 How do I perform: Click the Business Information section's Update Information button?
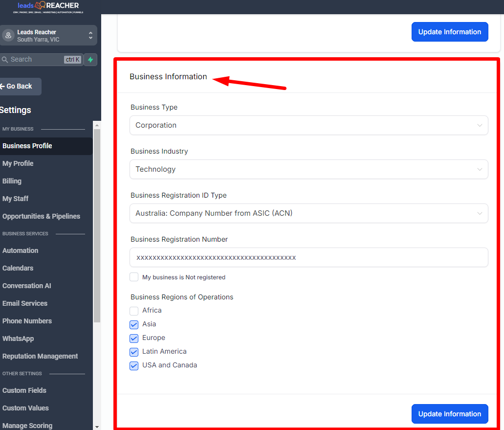pyautogui.click(x=450, y=414)
